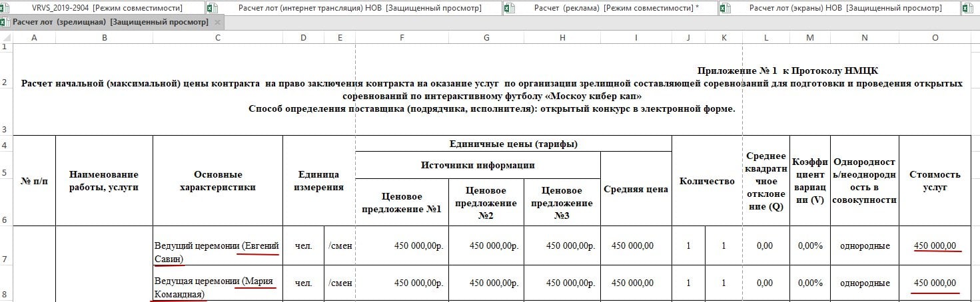Select row 4 header
The image size is (980, 302).
tap(6, 143)
